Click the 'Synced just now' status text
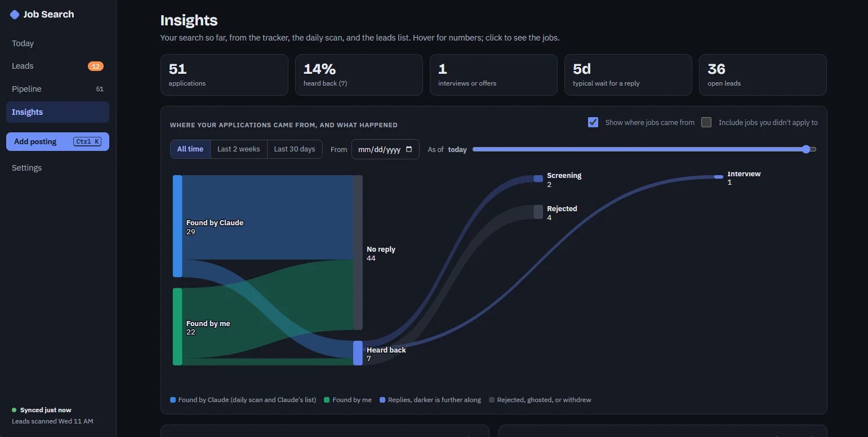The width and height of the screenshot is (868, 437). 46,410
